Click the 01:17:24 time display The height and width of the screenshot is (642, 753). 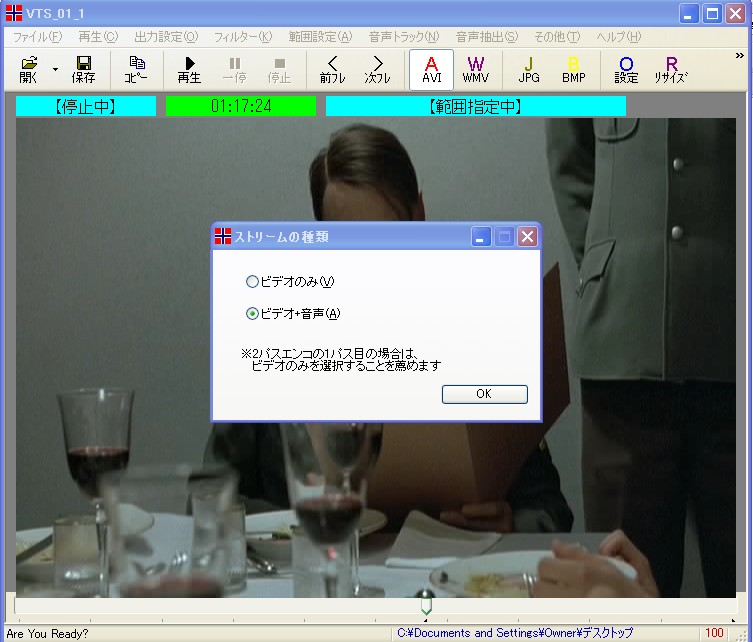241,106
